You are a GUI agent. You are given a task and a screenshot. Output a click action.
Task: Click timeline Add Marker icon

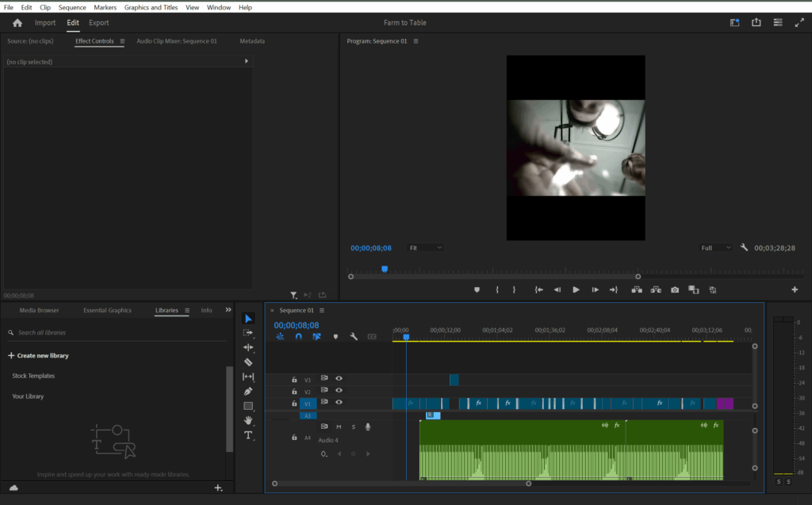click(x=335, y=337)
